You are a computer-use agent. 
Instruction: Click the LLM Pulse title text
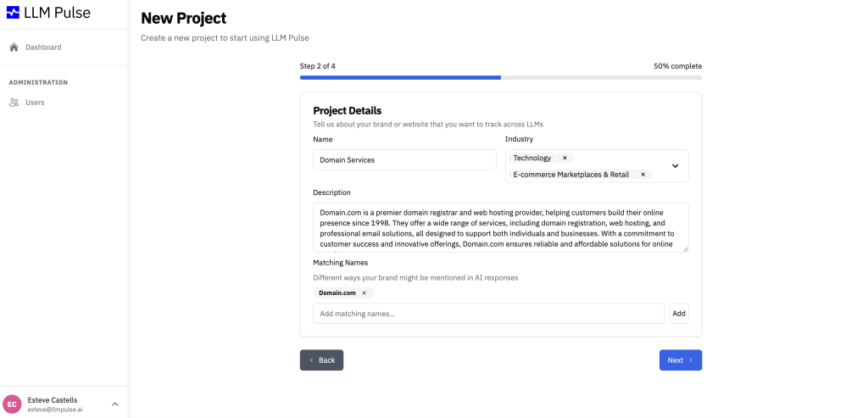click(57, 13)
